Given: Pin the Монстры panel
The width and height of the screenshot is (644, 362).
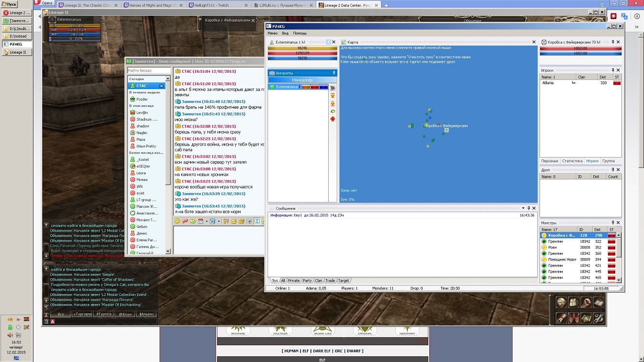Looking at the screenshot, I should 613,223.
